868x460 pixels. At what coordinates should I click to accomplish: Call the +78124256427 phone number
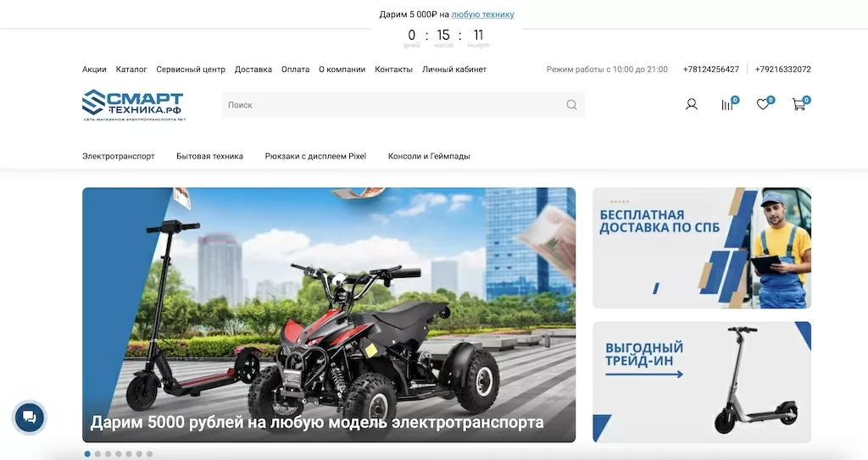point(710,69)
